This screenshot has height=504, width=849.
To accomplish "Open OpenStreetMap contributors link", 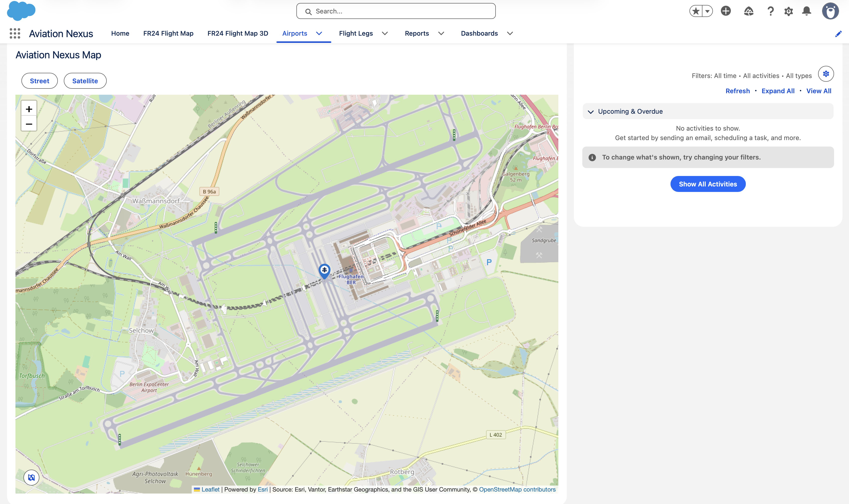I will point(517,489).
